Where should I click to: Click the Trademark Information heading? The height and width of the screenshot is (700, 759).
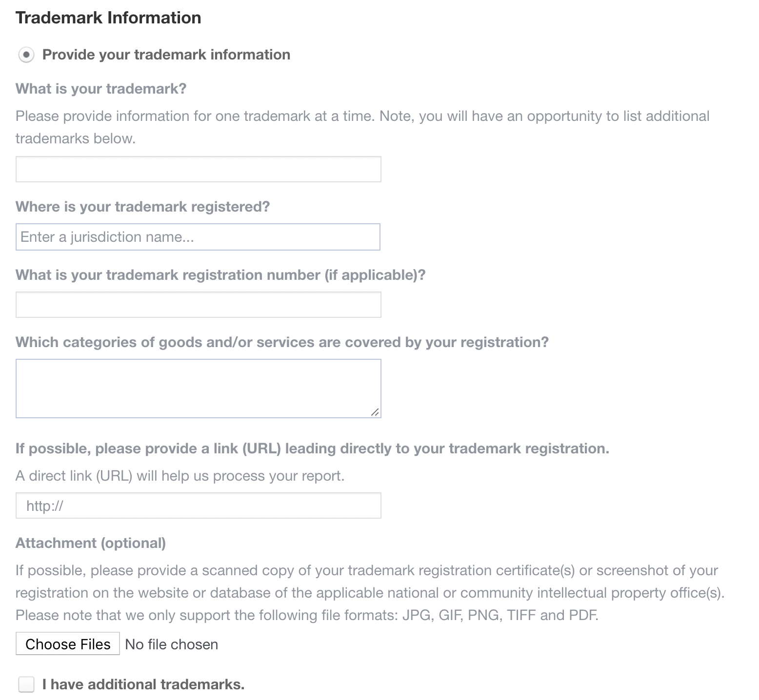point(108,17)
